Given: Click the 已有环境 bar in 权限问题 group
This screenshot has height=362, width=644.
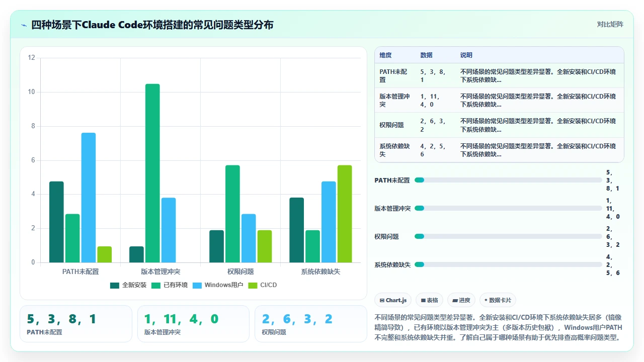Looking at the screenshot, I should pyautogui.click(x=232, y=214).
